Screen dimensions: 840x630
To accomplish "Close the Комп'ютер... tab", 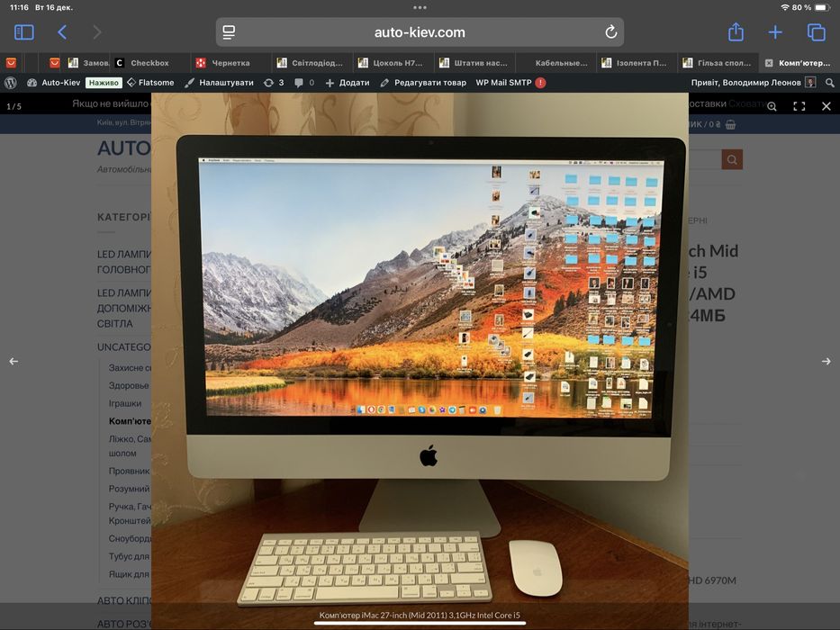I will [x=769, y=63].
